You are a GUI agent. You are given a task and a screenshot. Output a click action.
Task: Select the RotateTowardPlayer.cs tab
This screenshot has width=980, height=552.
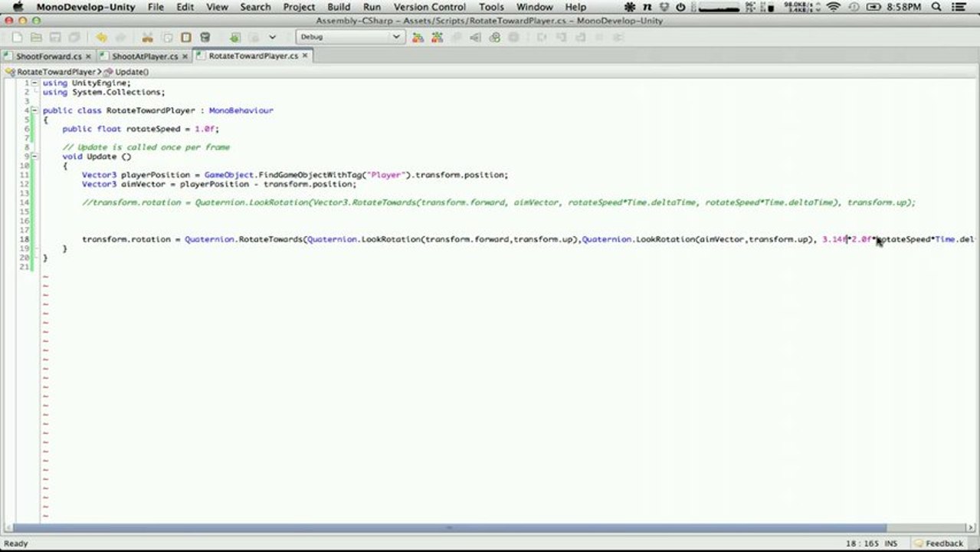coord(254,56)
